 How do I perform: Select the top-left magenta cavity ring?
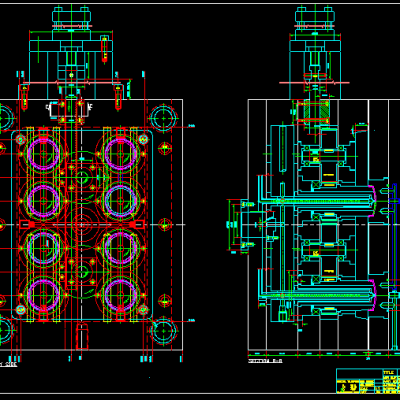(x=44, y=154)
